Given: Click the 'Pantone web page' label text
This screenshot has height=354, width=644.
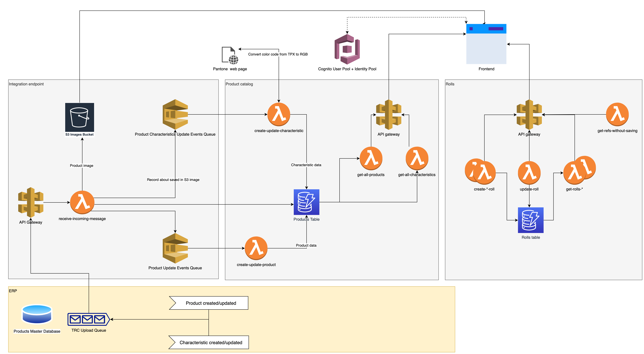Looking at the screenshot, I should click(x=230, y=69).
